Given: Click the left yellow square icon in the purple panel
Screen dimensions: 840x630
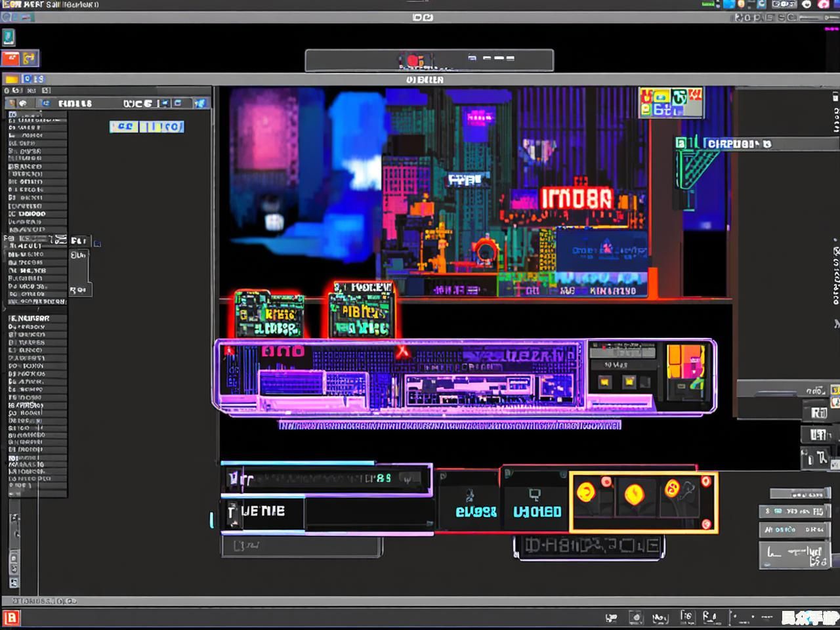Looking at the screenshot, I should coord(604,381).
